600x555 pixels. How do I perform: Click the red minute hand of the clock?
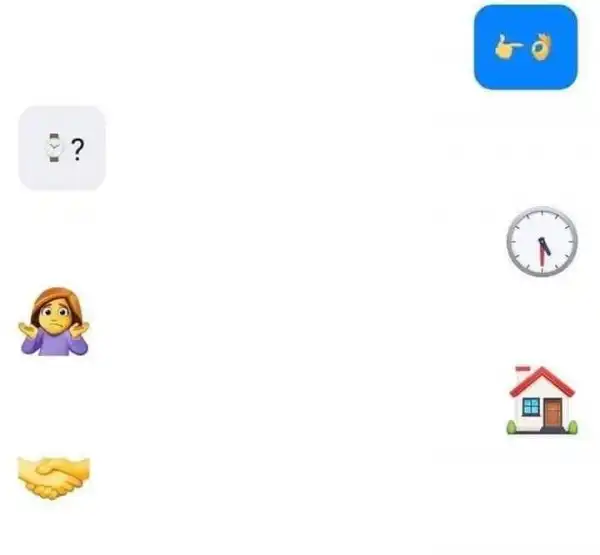point(542,255)
